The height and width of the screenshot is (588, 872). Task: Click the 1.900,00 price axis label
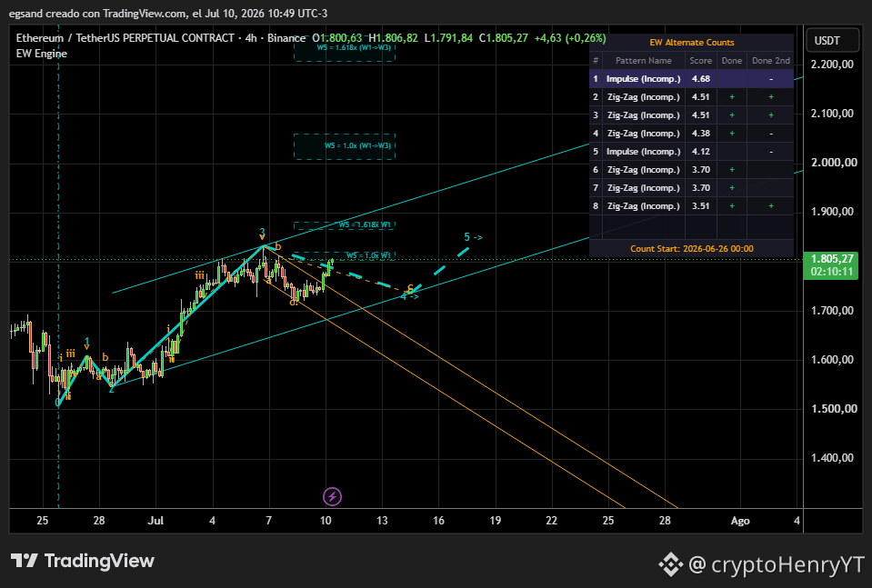pos(832,211)
